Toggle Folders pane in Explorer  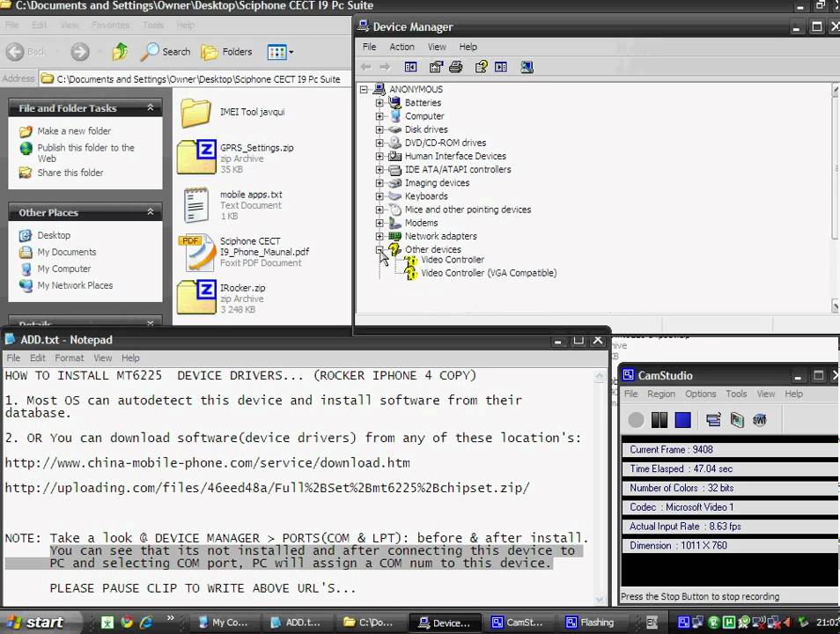pyautogui.click(x=226, y=51)
